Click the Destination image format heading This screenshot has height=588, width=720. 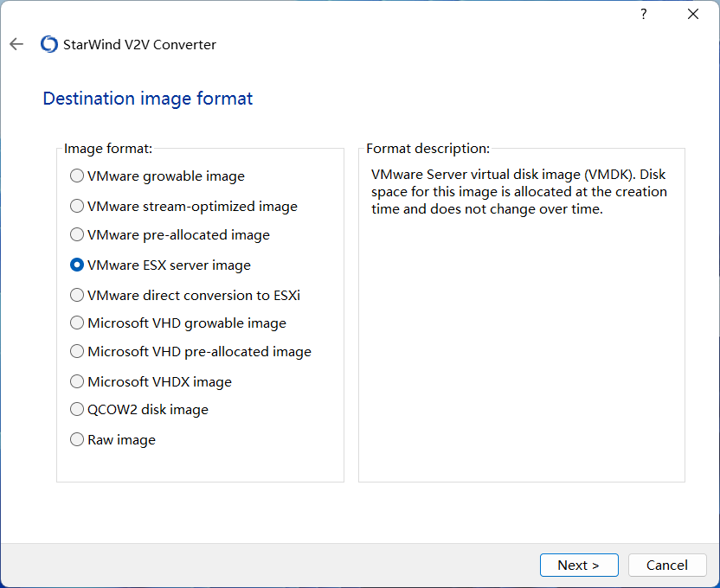click(x=148, y=99)
